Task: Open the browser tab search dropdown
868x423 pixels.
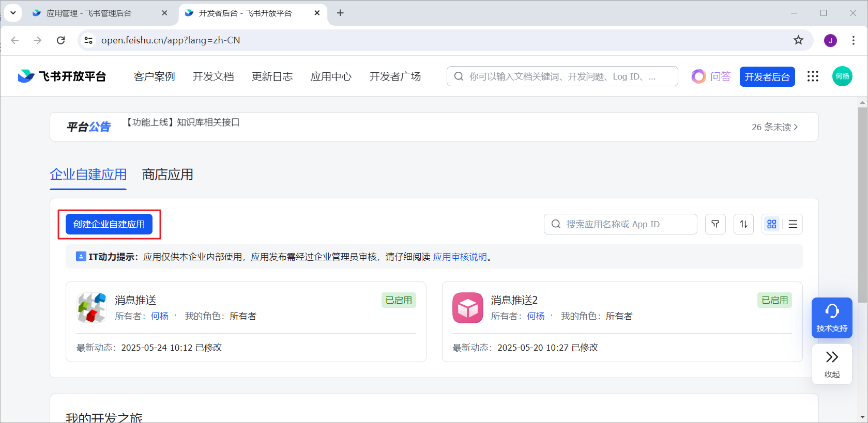Action: [x=13, y=13]
